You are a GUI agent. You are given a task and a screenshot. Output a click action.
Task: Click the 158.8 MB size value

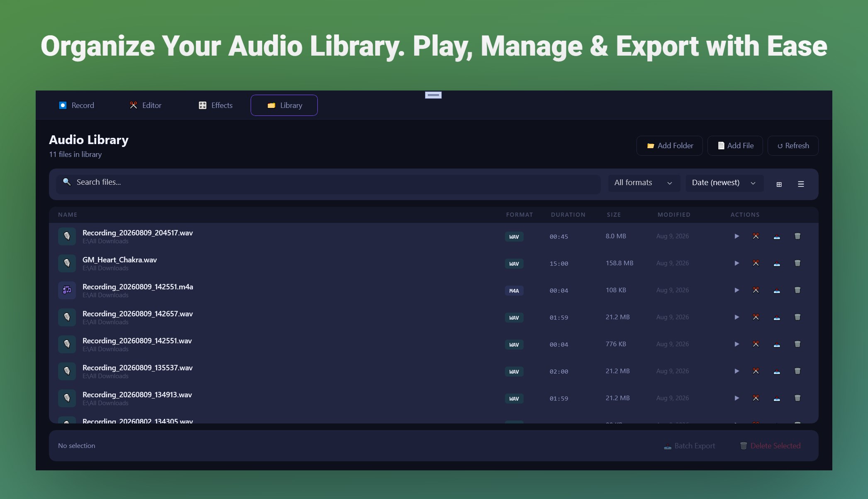(619, 263)
